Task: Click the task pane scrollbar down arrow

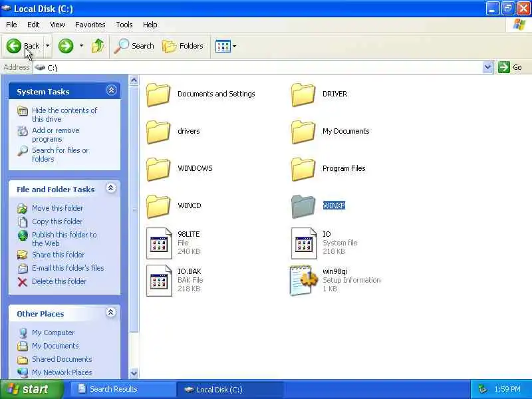Action: [134, 373]
